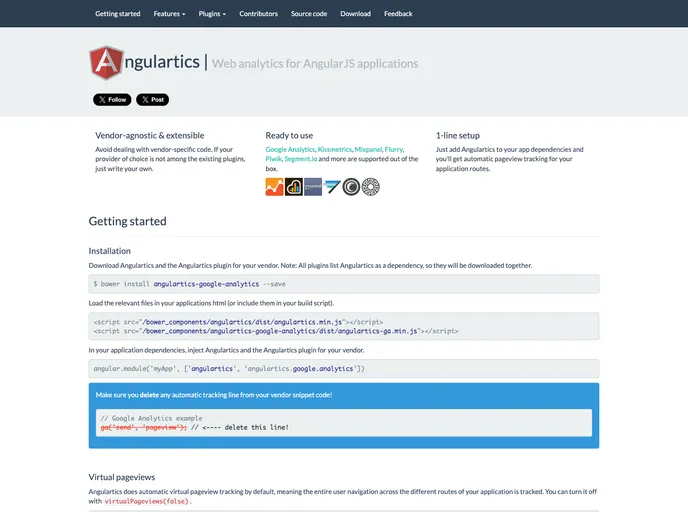Viewport: 688px width, 512px height.
Task: Click the X Follow button
Action: (x=112, y=100)
